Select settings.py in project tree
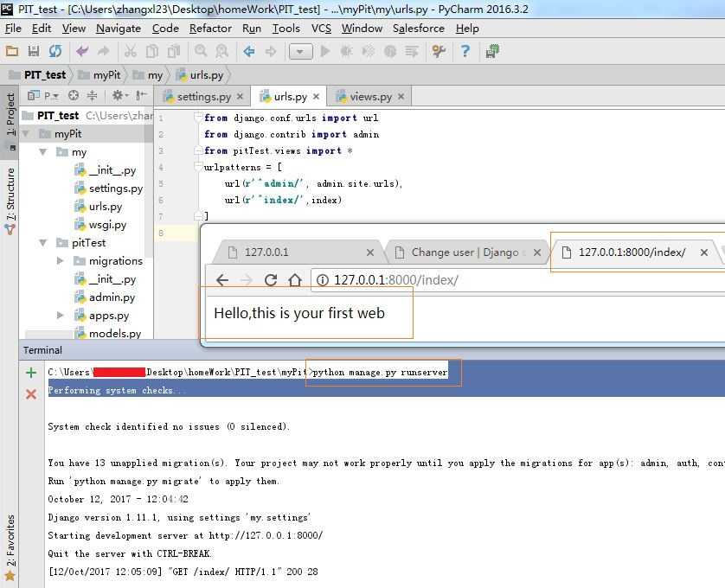 tap(109, 189)
